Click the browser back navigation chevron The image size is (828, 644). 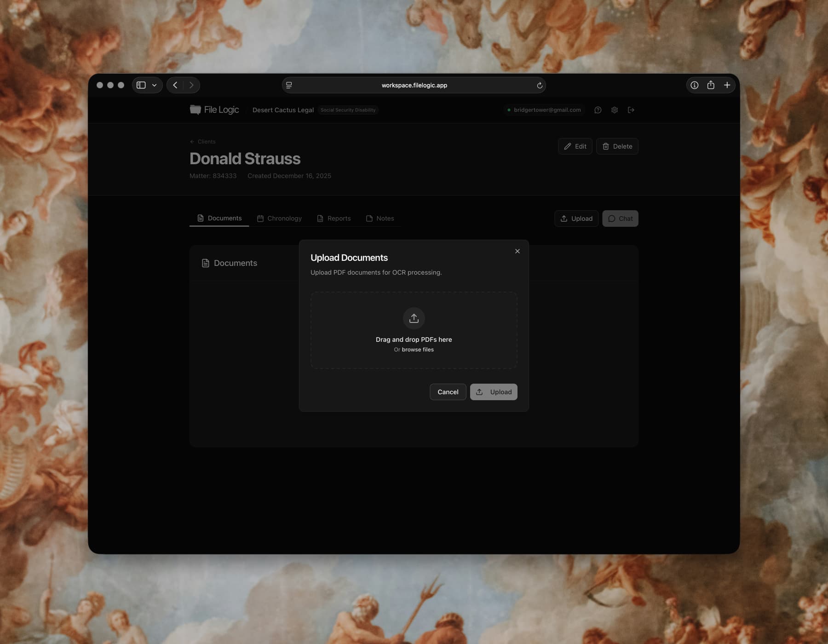pyautogui.click(x=175, y=85)
